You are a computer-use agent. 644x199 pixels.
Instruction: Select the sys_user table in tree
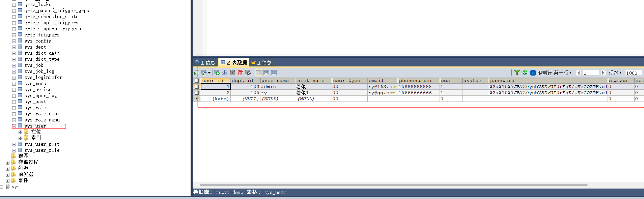[x=35, y=126]
